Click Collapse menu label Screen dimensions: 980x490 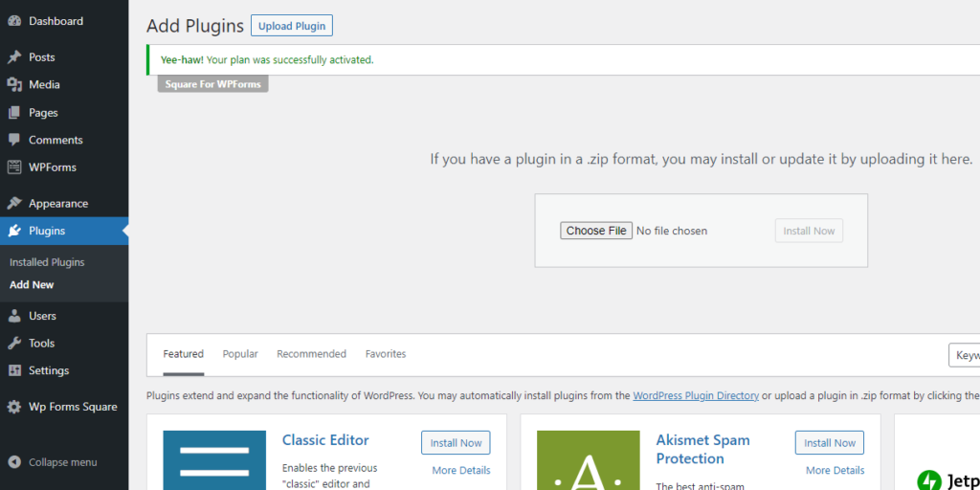pyautogui.click(x=62, y=462)
